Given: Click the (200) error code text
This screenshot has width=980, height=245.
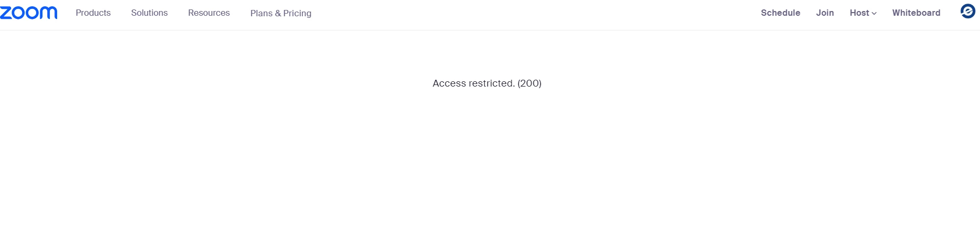Looking at the screenshot, I should pos(529,83).
